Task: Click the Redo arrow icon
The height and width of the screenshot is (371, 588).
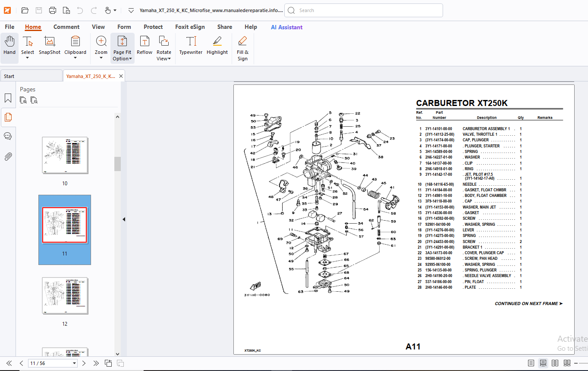Action: point(94,10)
